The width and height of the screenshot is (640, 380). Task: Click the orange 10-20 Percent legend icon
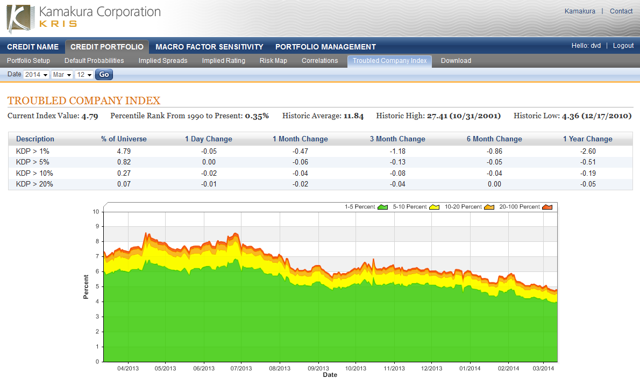coord(489,207)
